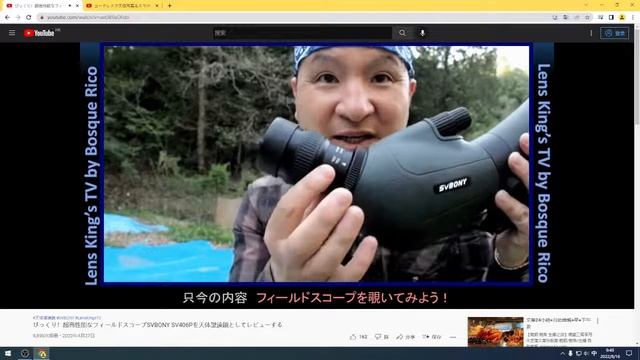The width and height of the screenshot is (640, 360).
Task: Open the hashtag links above the title
Action: 67,318
